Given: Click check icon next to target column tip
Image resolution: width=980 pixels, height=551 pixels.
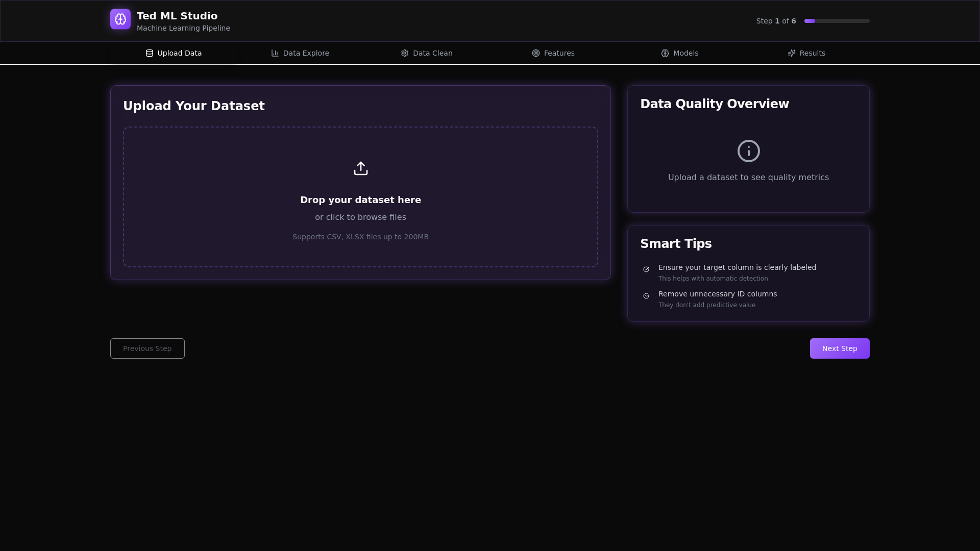Looking at the screenshot, I should pyautogui.click(x=646, y=269).
